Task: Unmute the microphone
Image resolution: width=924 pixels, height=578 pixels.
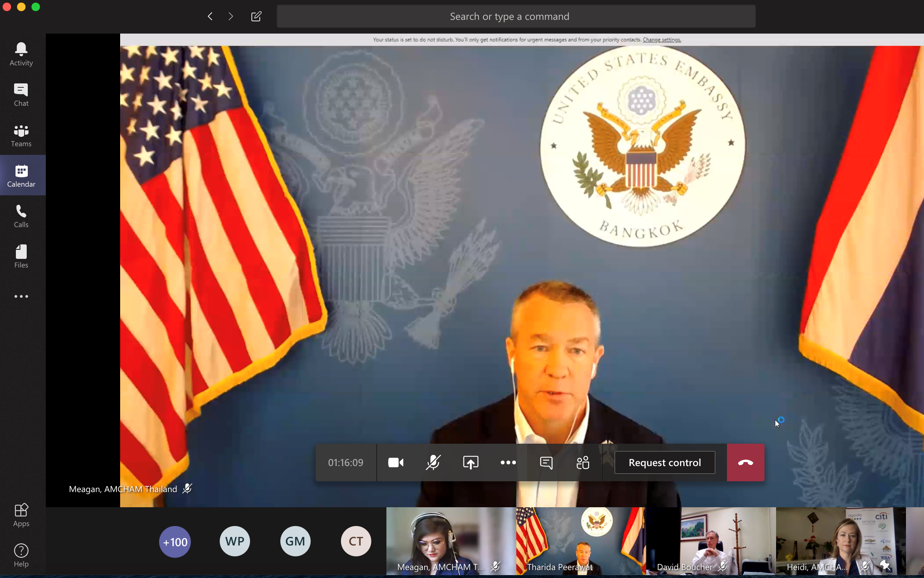Action: tap(433, 462)
